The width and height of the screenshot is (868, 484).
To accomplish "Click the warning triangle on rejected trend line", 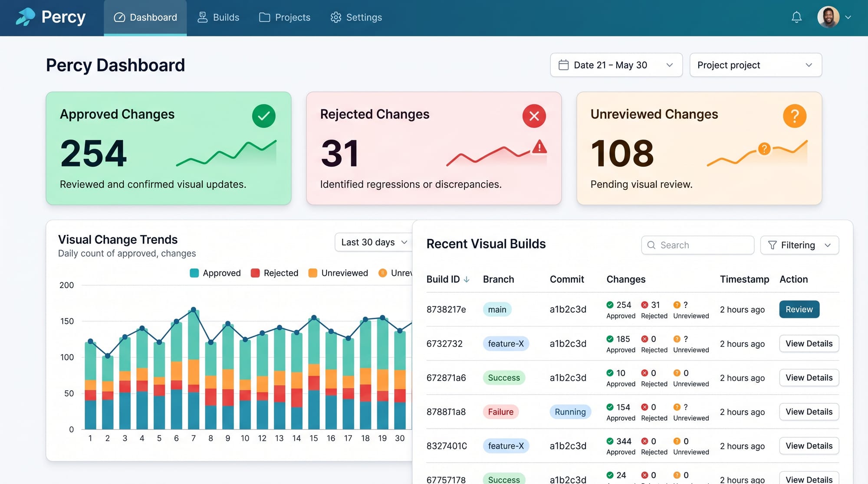I will (539, 147).
